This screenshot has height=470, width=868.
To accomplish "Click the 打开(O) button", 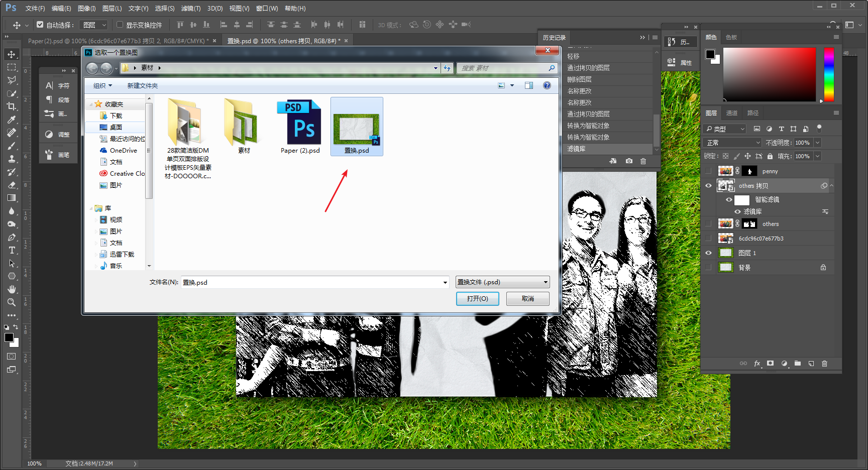I will coord(477,299).
